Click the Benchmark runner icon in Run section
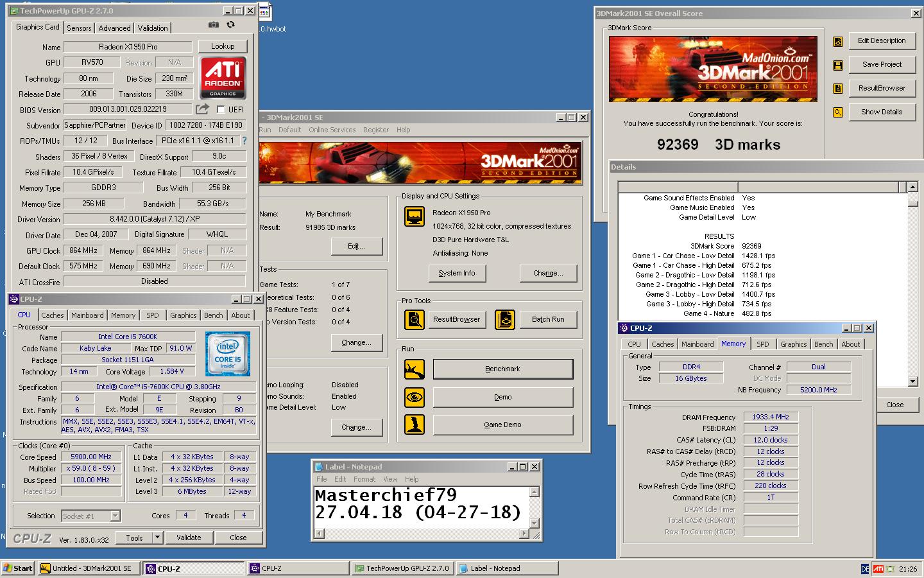The height and width of the screenshot is (578, 924). [415, 369]
